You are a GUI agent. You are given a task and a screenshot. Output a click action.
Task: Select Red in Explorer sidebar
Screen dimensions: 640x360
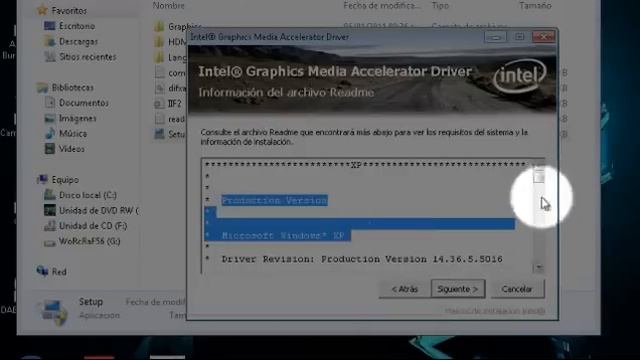pos(59,272)
